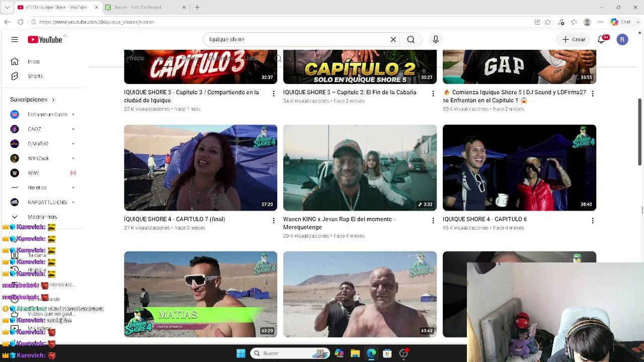Open more options for Capitulo 1 video
The height and width of the screenshot is (362, 644).
[593, 94]
